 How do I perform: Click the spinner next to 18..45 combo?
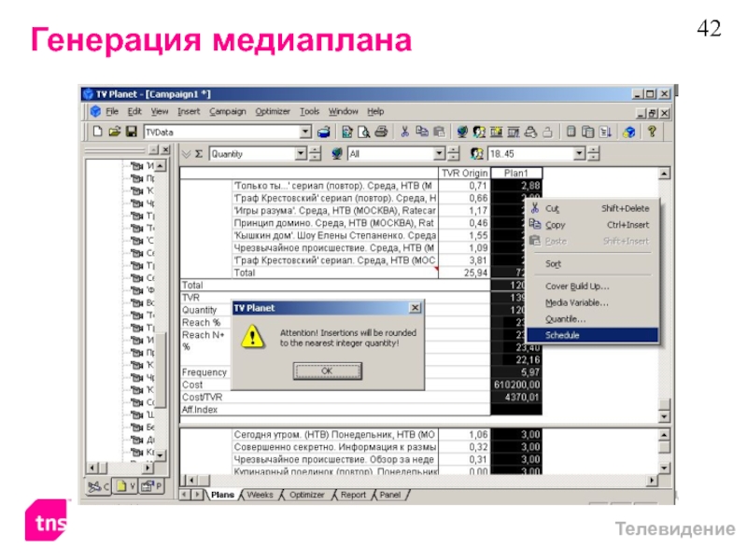coord(593,154)
